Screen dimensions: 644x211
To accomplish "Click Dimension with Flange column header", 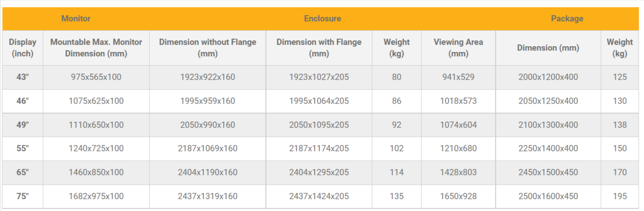I will pos(319,48).
